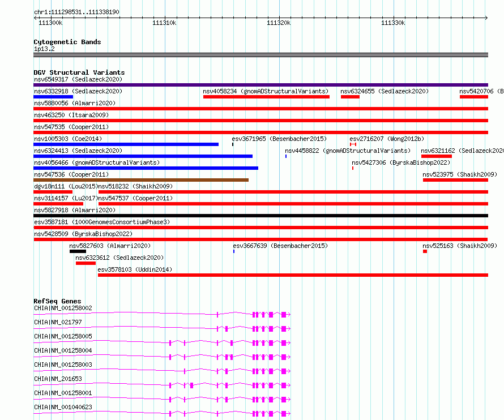
Task: Click the red nsv6321162 variant bar
Action: [437, 156]
